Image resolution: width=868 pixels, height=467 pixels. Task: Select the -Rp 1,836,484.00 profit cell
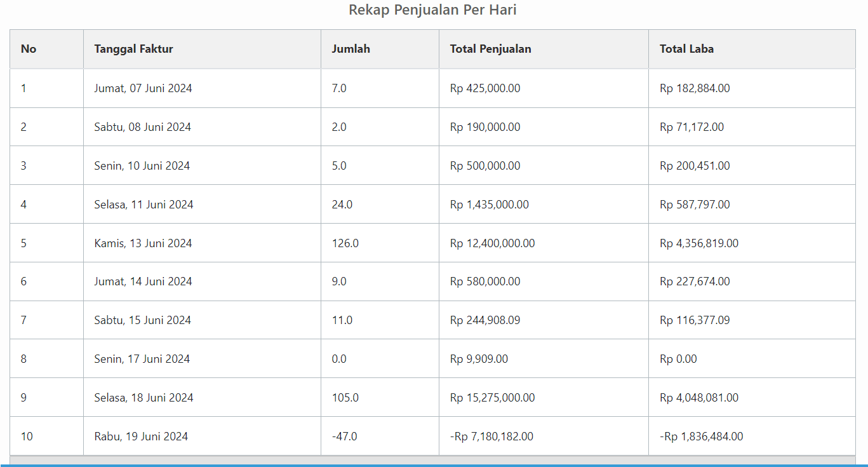[x=701, y=437]
